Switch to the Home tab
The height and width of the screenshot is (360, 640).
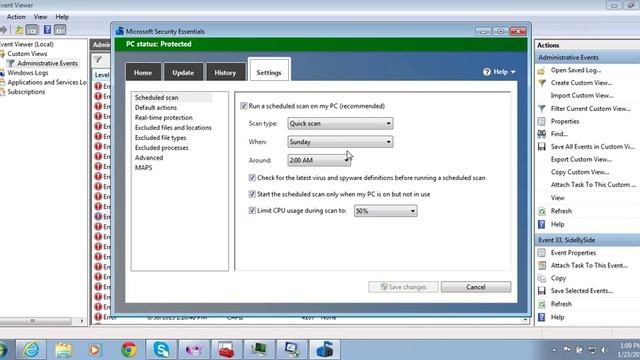[x=143, y=72]
